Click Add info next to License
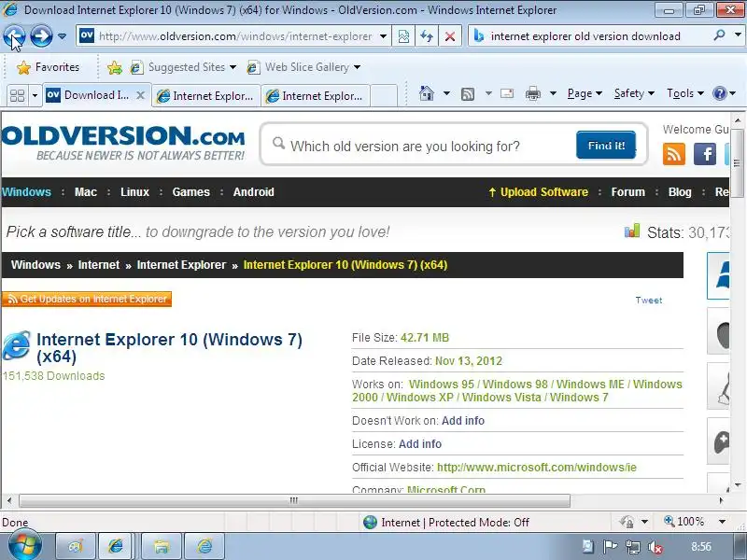The height and width of the screenshot is (560, 747). pyautogui.click(x=419, y=444)
